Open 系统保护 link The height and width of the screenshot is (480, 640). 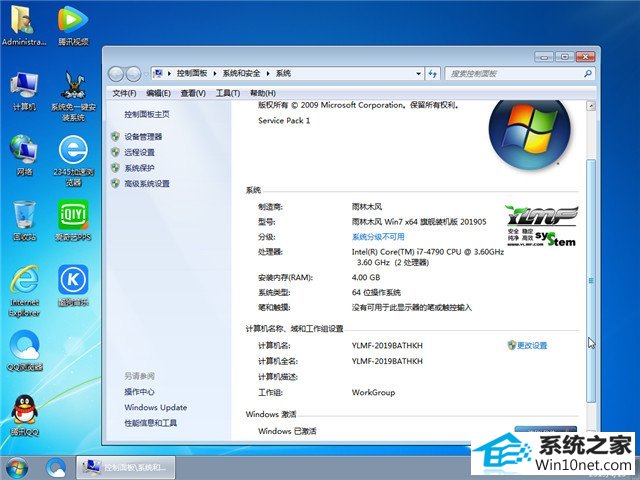[139, 168]
